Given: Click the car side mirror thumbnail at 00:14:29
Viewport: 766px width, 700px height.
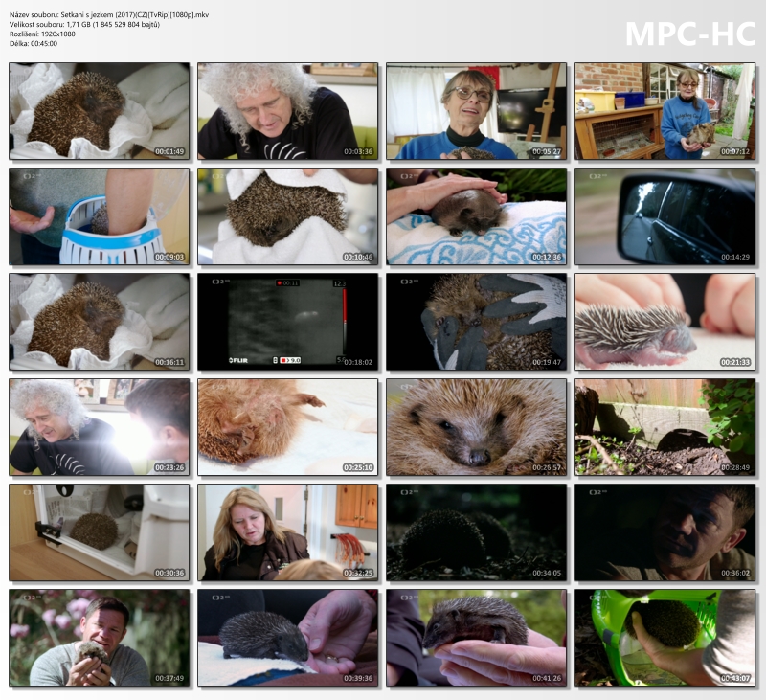Looking at the screenshot, I should [665, 216].
